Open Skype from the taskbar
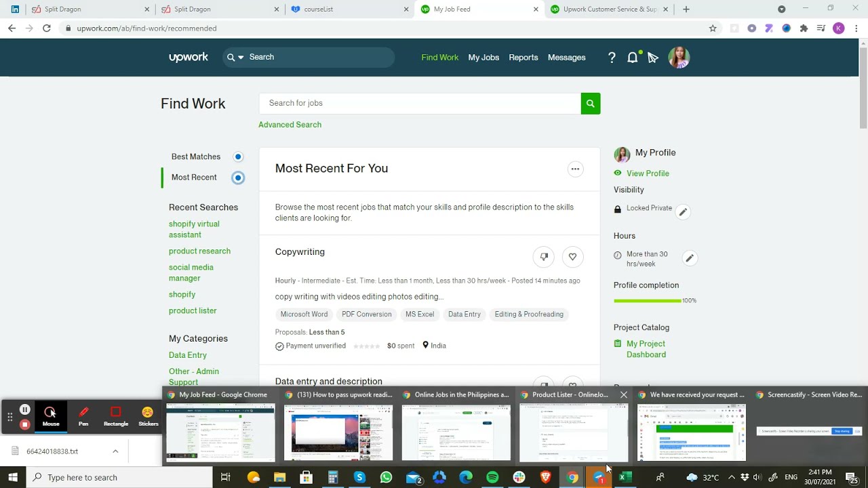 [359, 477]
